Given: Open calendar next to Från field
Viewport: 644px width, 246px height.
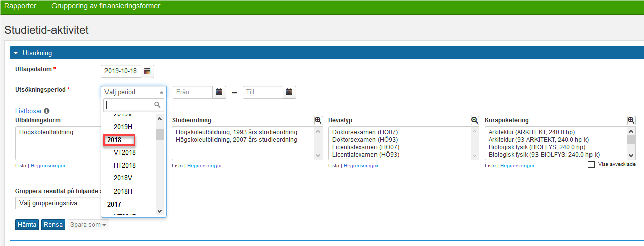Looking at the screenshot, I should [x=219, y=92].
